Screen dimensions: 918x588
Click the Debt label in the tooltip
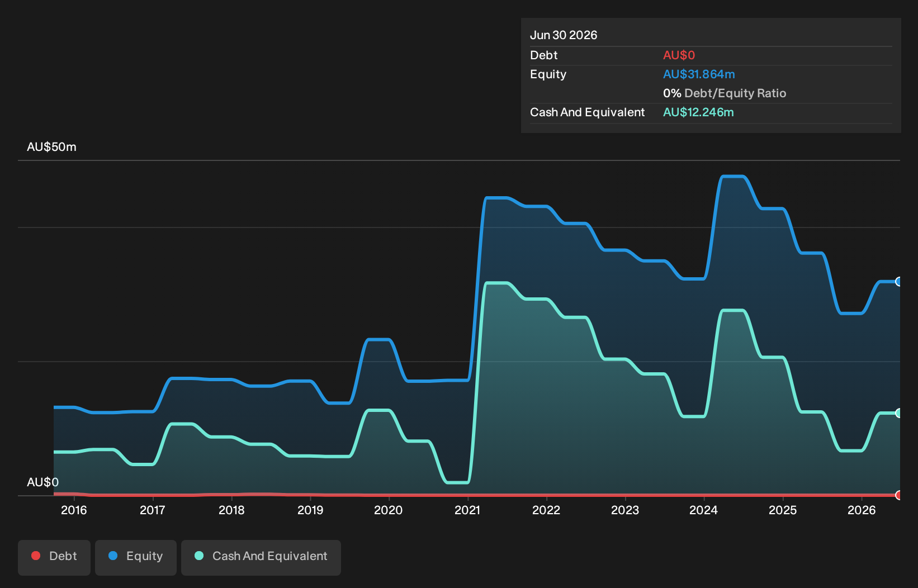tap(544, 55)
